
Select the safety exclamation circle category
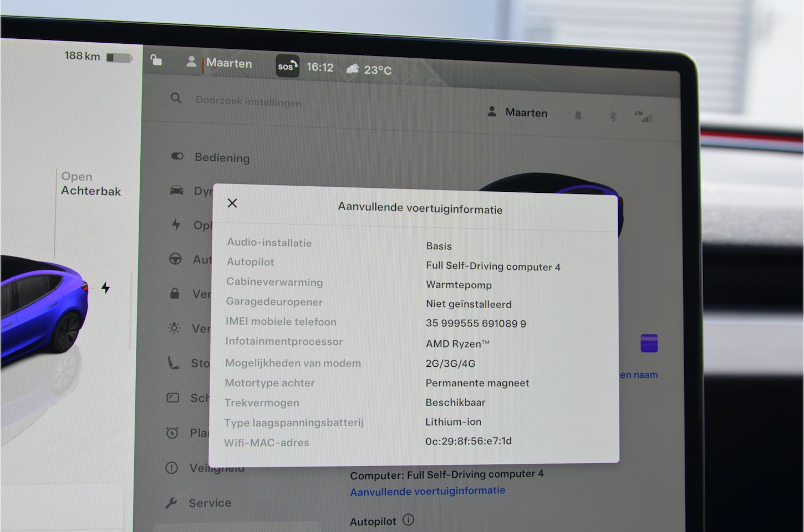pos(172,468)
